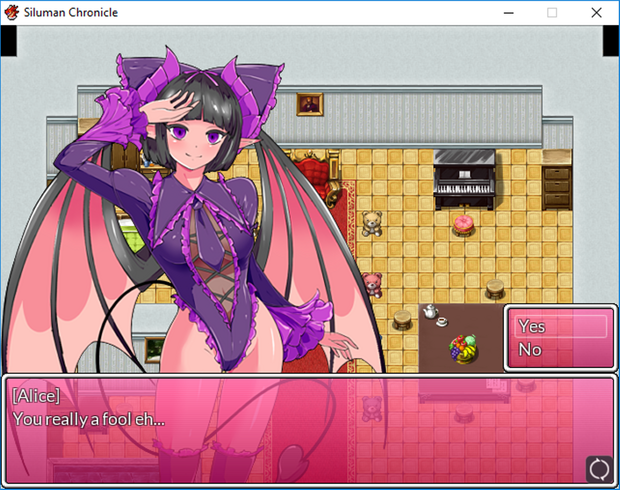The width and height of the screenshot is (620, 490).
Task: Click the pink teddy bear on the floor
Action: click(x=372, y=284)
